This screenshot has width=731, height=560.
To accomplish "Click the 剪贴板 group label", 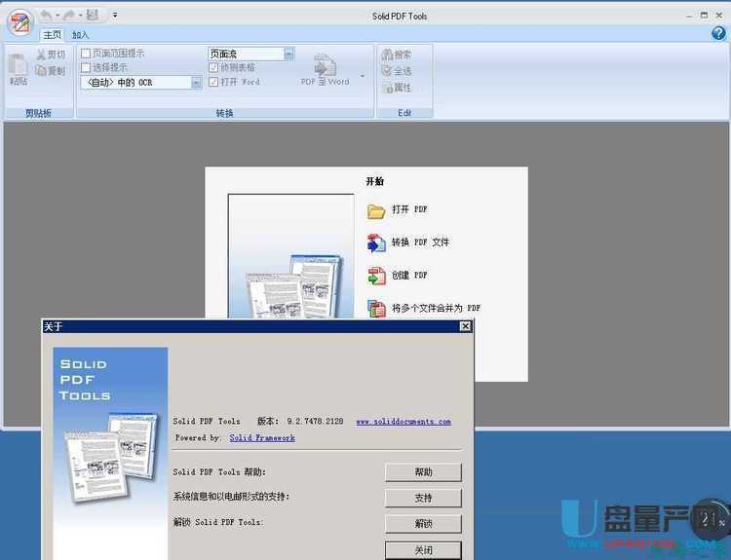I will pyautogui.click(x=38, y=113).
